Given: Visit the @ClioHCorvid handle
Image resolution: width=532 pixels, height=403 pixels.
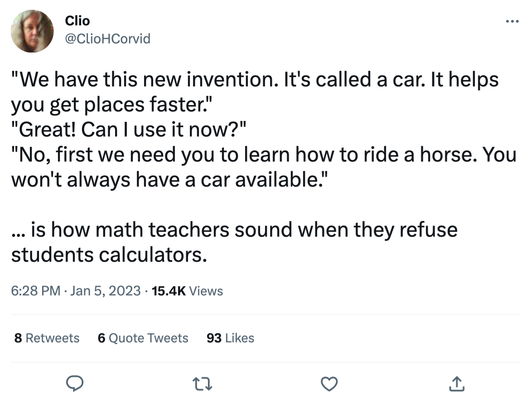Looking at the screenshot, I should pyautogui.click(x=107, y=39).
